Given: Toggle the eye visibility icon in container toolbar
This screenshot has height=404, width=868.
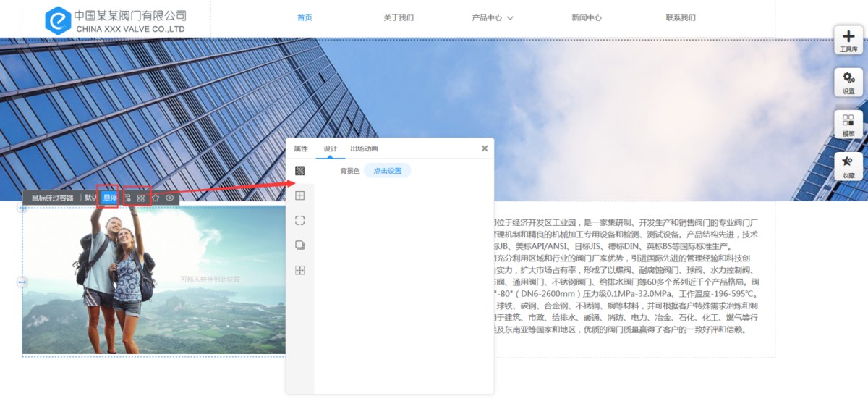Looking at the screenshot, I should coord(170,198).
